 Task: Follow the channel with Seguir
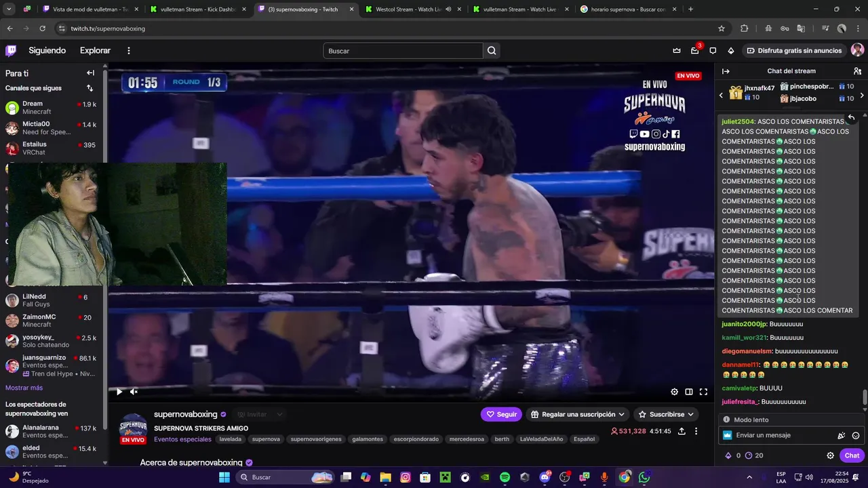point(501,414)
